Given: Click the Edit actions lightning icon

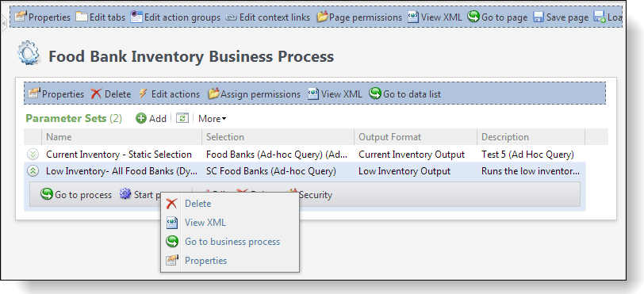Looking at the screenshot, I should [x=143, y=94].
